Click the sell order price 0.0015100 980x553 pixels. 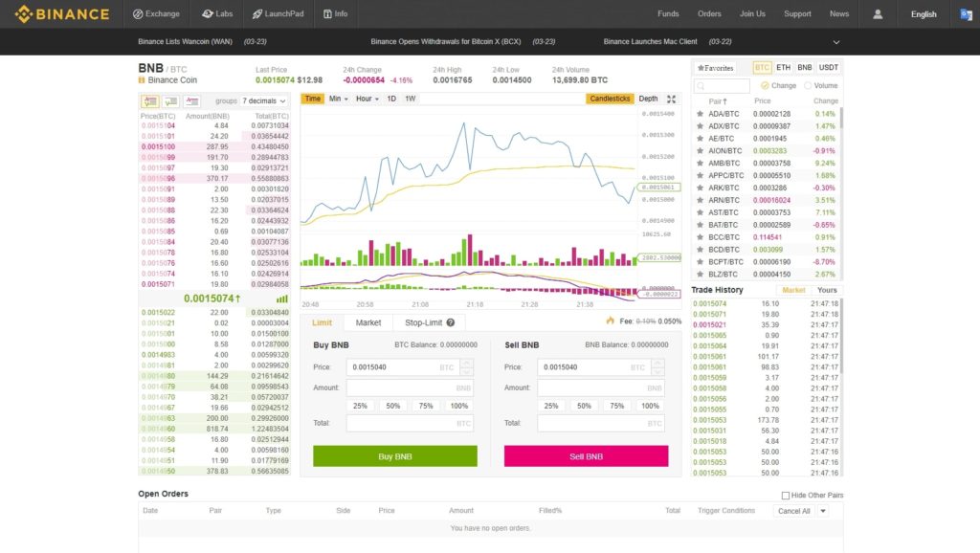coord(158,146)
